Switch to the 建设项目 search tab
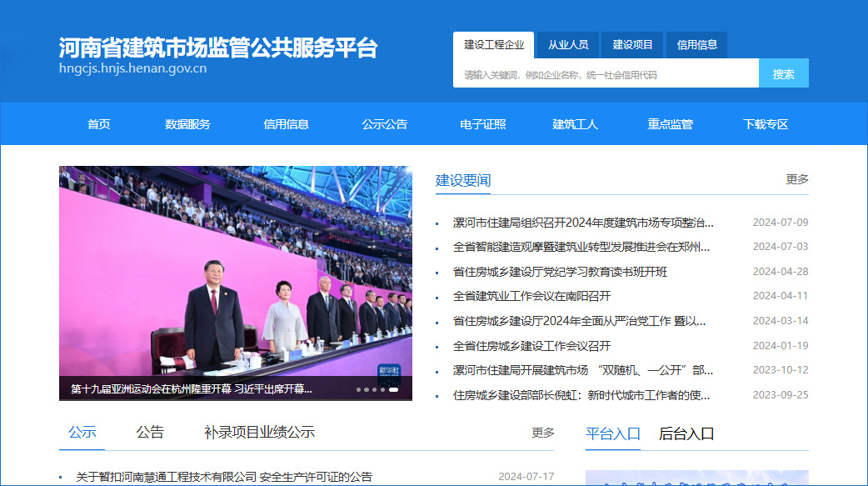 (632, 45)
